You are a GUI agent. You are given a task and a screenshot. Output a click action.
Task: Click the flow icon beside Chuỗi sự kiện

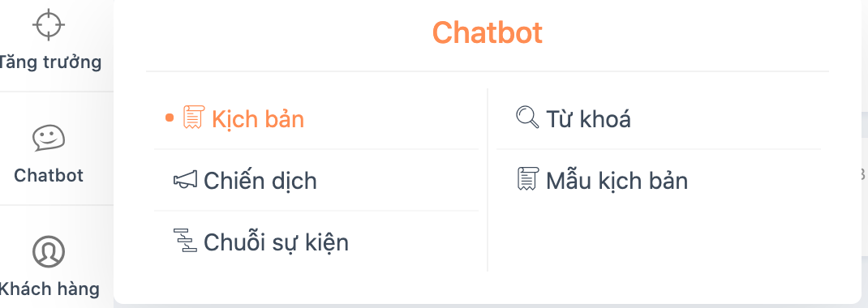coord(186,241)
